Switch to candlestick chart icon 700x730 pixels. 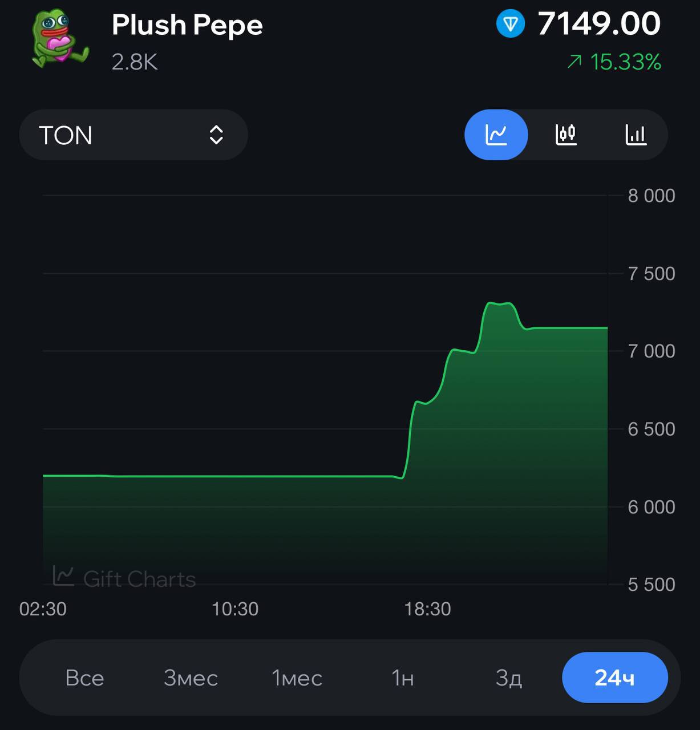(566, 135)
